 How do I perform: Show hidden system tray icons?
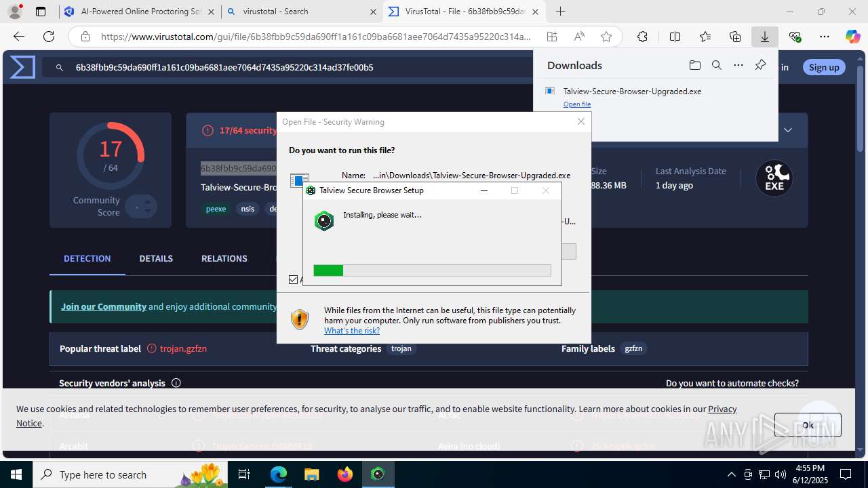(x=731, y=474)
